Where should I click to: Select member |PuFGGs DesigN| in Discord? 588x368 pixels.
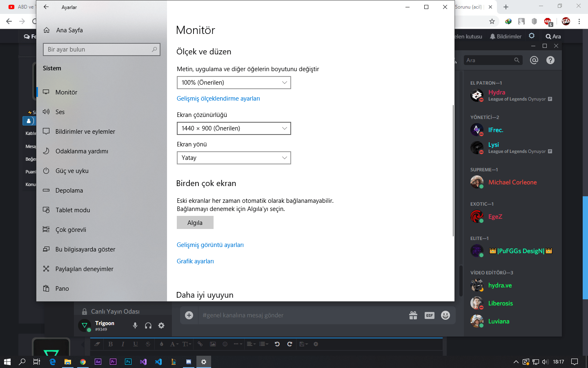tap(512, 251)
